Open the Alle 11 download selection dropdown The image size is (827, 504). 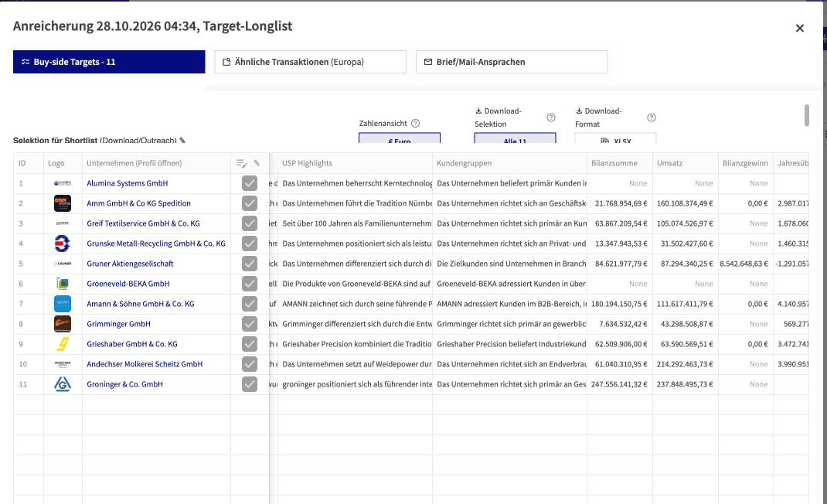(x=515, y=138)
